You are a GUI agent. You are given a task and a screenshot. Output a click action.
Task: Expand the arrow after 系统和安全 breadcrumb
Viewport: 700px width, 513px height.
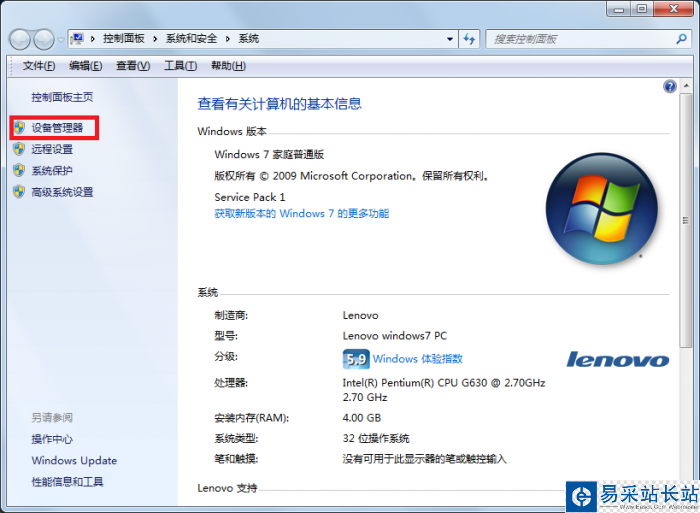228,39
